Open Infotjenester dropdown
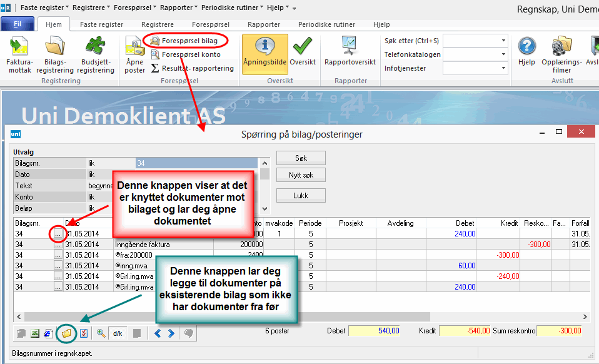Screen dimensions: 599x364 pyautogui.click(x=503, y=68)
